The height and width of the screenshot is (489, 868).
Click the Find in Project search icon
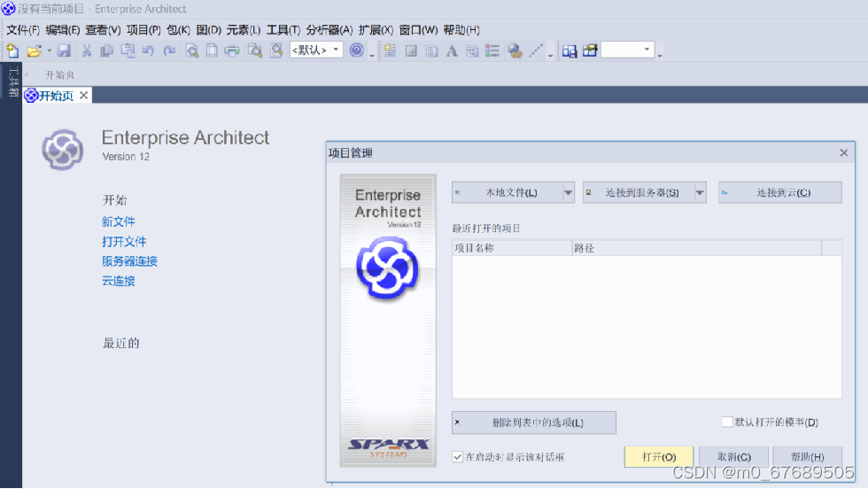coord(255,51)
